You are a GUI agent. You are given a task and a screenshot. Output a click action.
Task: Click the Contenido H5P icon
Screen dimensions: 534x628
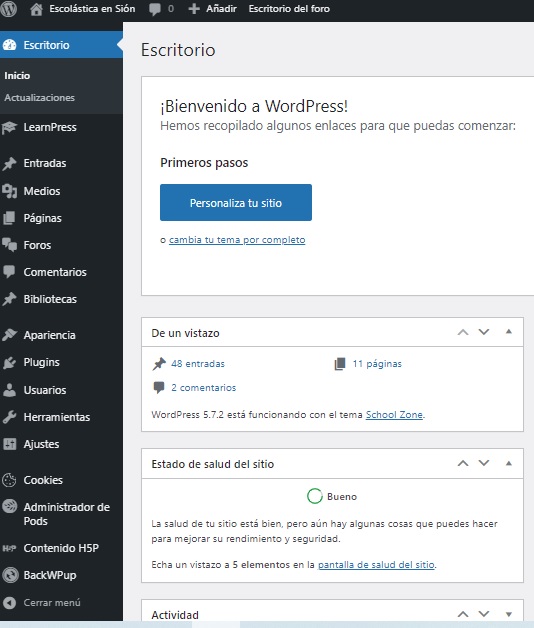[x=9, y=548]
